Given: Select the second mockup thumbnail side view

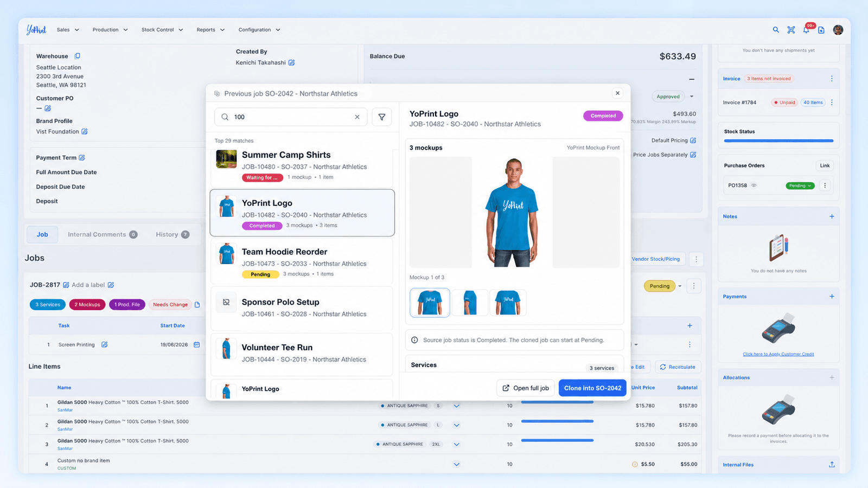Looking at the screenshot, I should 469,303.
